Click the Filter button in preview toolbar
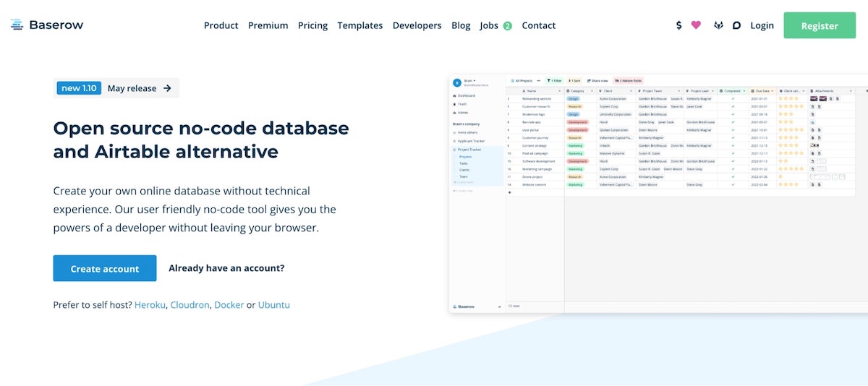Screen dimensions: 868x386 [555, 81]
